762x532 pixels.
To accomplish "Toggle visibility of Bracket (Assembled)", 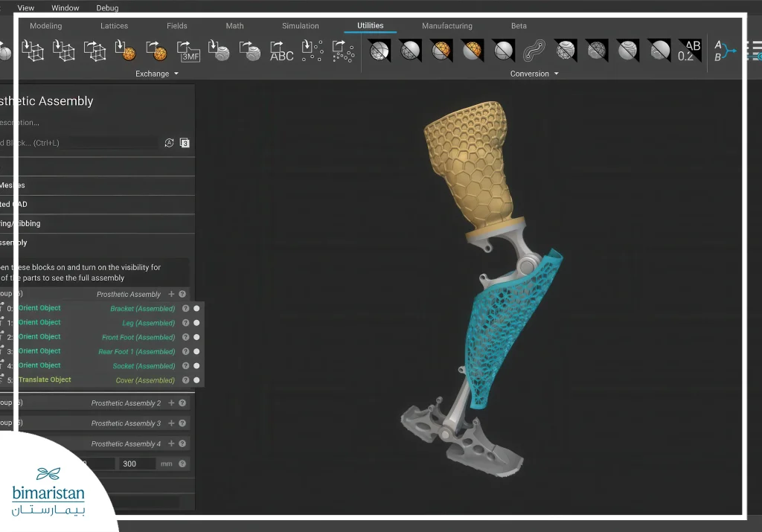I will point(196,309).
